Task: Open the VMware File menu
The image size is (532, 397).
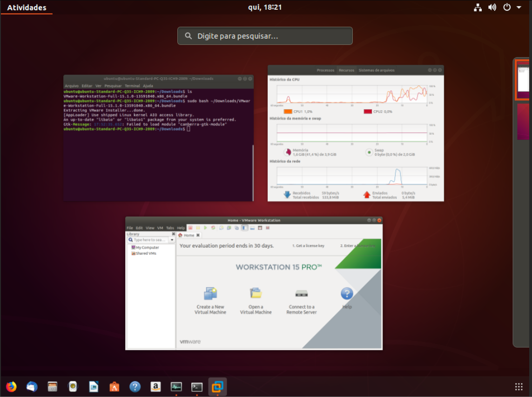Action: click(x=129, y=228)
